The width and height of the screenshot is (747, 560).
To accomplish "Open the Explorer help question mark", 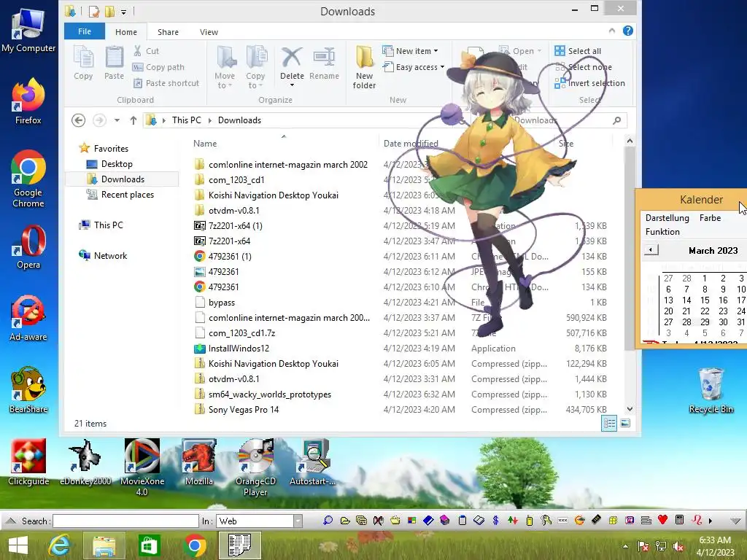I will coord(628,31).
